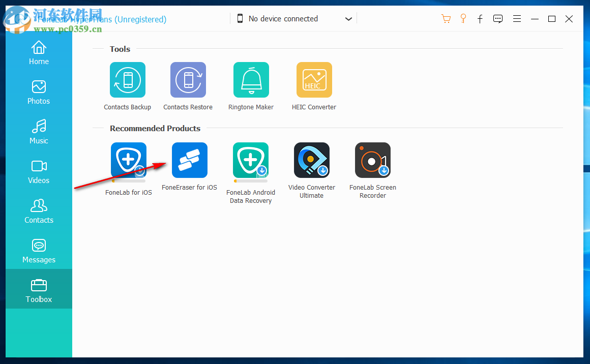Open FoneLab Android Data Recovery
The width and height of the screenshot is (590, 364).
click(x=250, y=160)
